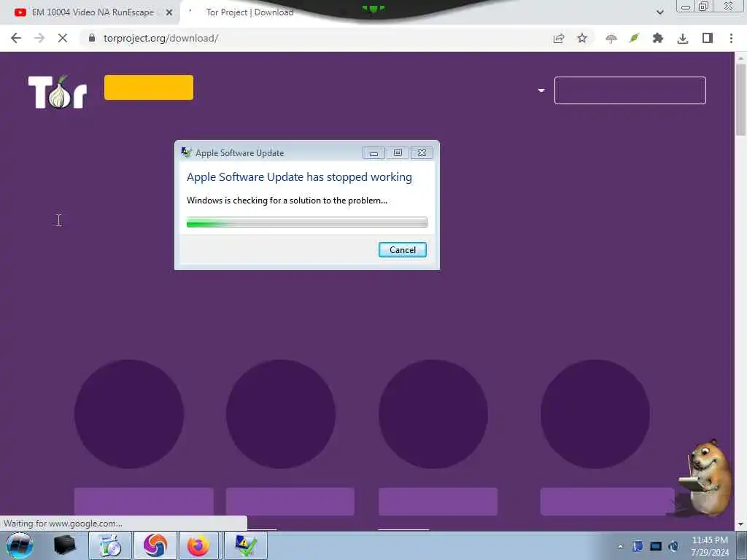Show hidden system tray icons
Screen dimensions: 747x560
tap(620, 546)
